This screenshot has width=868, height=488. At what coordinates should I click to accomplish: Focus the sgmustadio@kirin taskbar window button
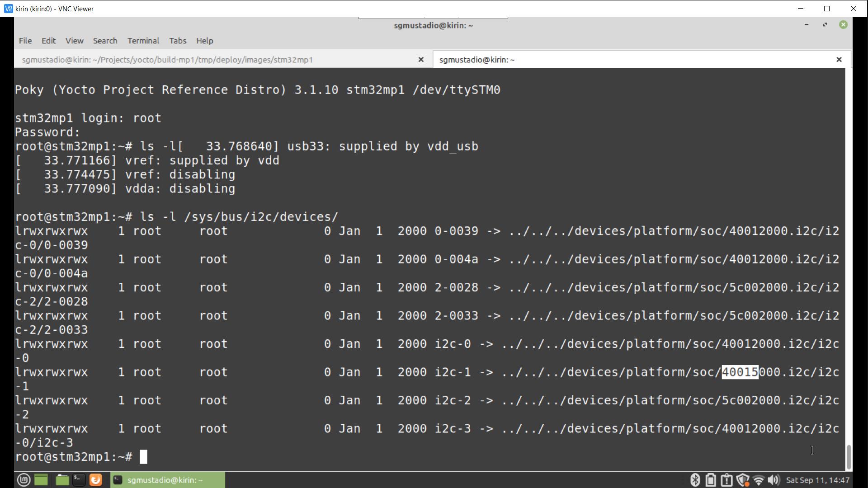167,480
